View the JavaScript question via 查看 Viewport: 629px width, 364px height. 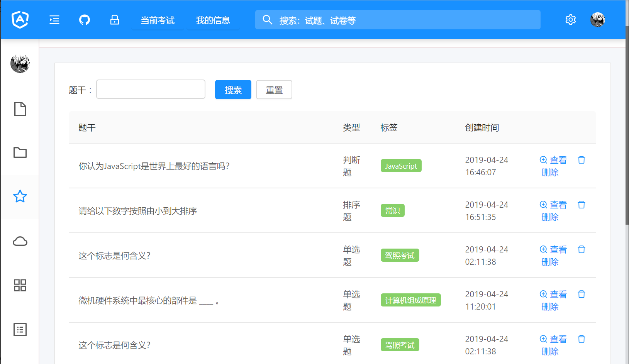[x=553, y=160]
